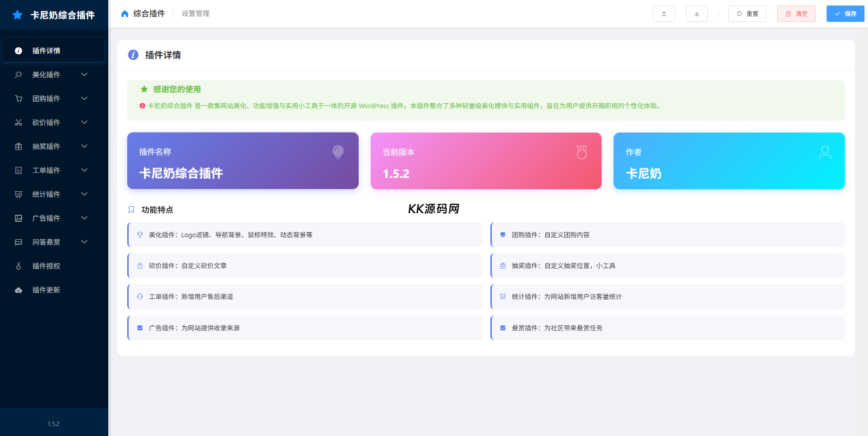
Task: Click the 当前版本 1.5.2 pink card
Action: [486, 160]
